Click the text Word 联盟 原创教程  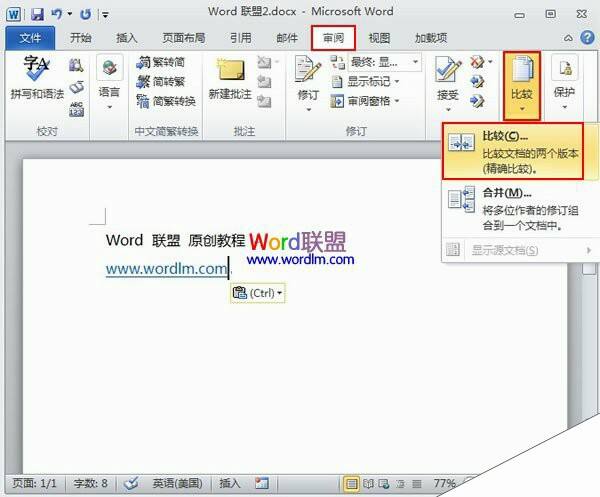[175, 240]
